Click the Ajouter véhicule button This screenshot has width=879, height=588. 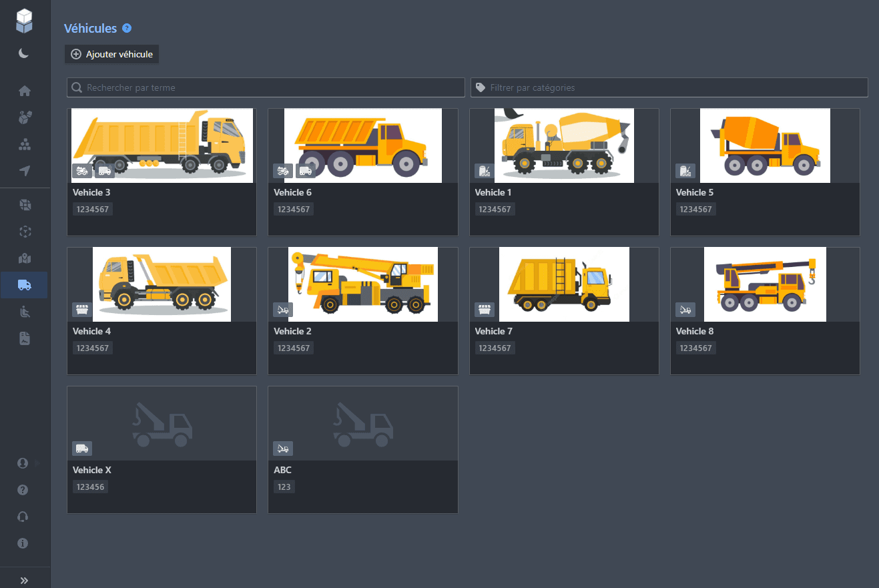coord(112,54)
